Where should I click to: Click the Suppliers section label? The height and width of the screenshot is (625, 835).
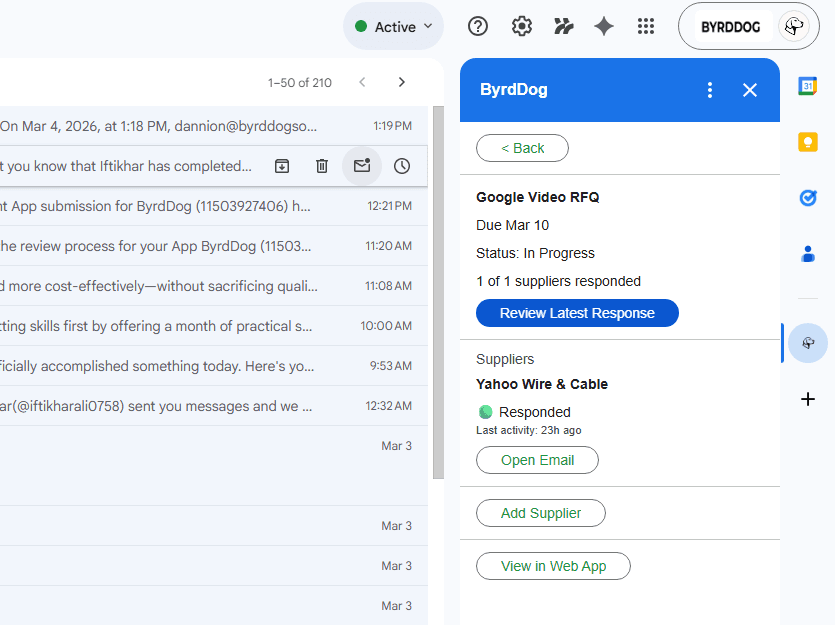[505, 359]
